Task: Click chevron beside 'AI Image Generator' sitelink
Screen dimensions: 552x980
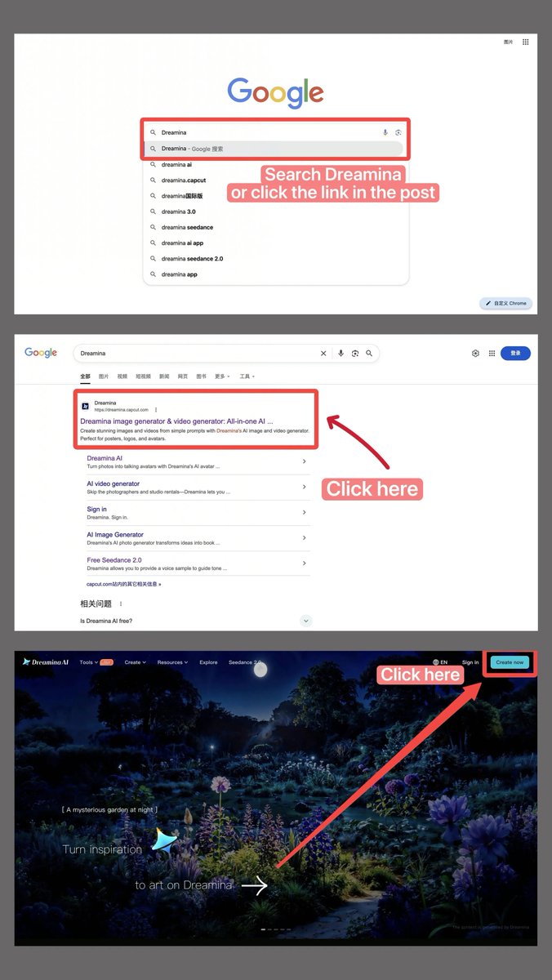Action: [305, 537]
